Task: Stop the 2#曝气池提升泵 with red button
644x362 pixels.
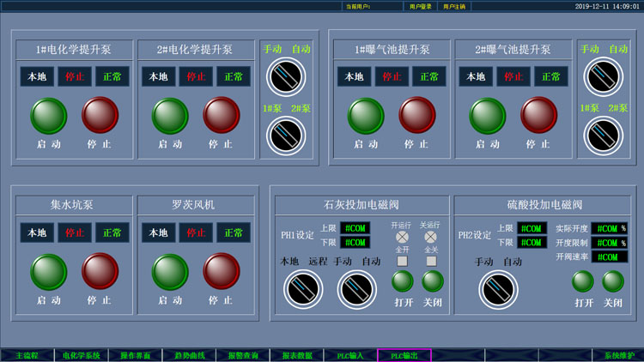Action: tap(538, 116)
